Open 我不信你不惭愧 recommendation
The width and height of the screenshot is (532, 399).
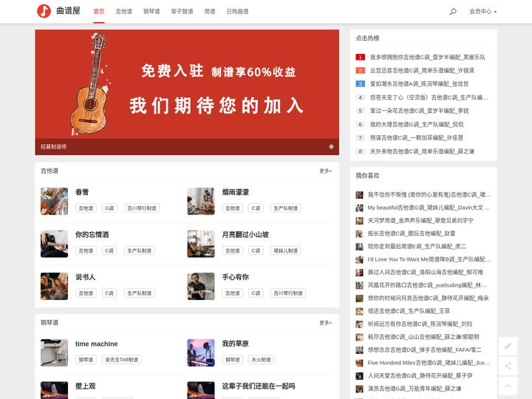tap(429, 194)
